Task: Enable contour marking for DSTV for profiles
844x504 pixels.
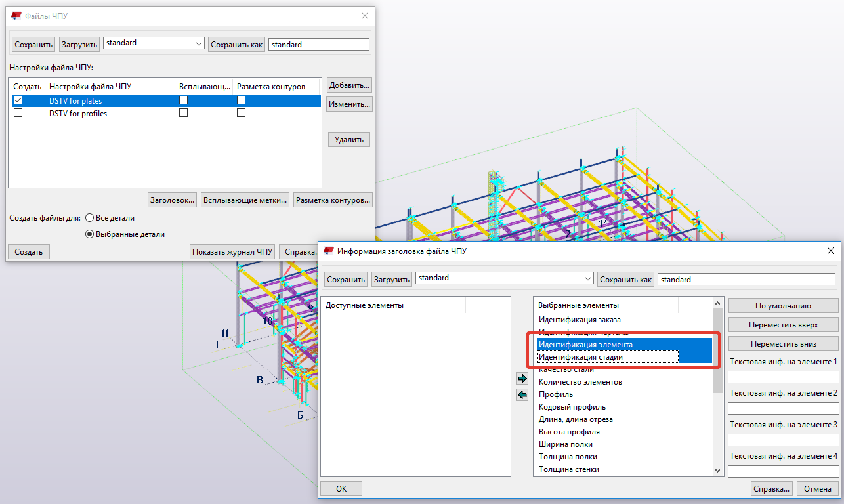Action: point(242,113)
